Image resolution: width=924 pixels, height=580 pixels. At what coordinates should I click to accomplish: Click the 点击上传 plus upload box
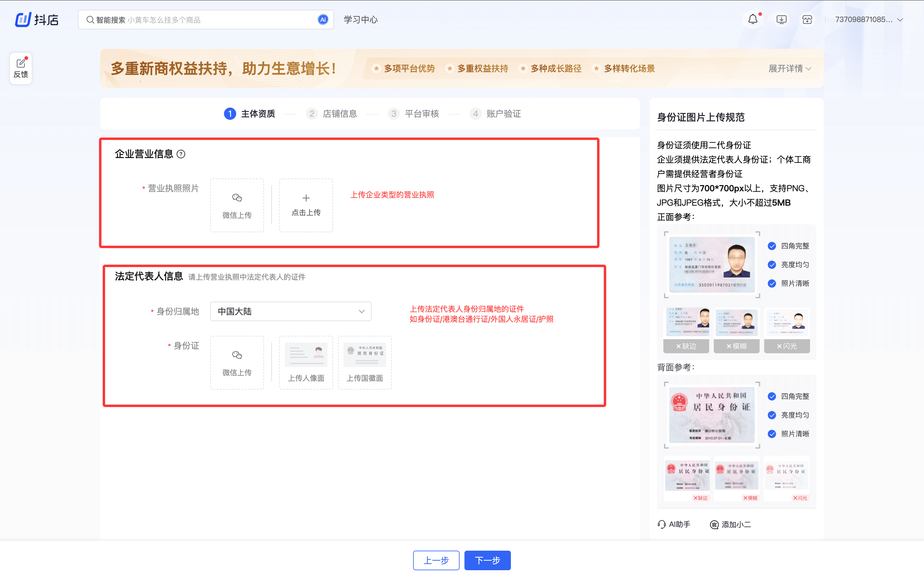click(x=305, y=205)
